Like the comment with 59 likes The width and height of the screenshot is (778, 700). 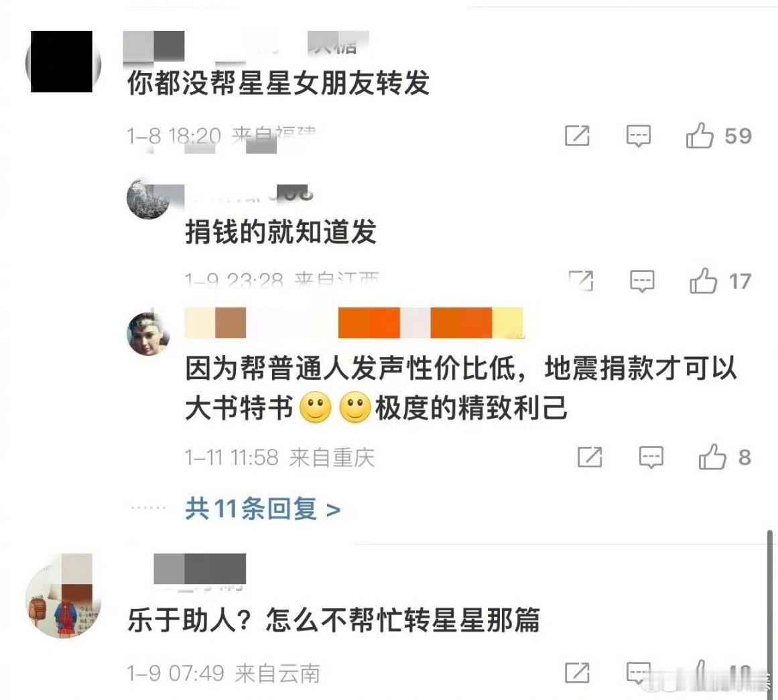700,135
